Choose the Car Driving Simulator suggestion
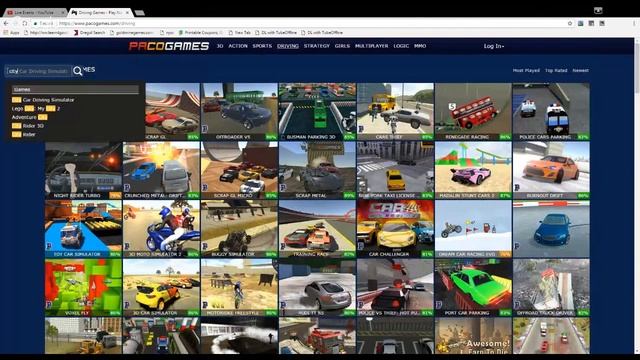Image resolution: width=640 pixels, height=360 pixels. 43,100
